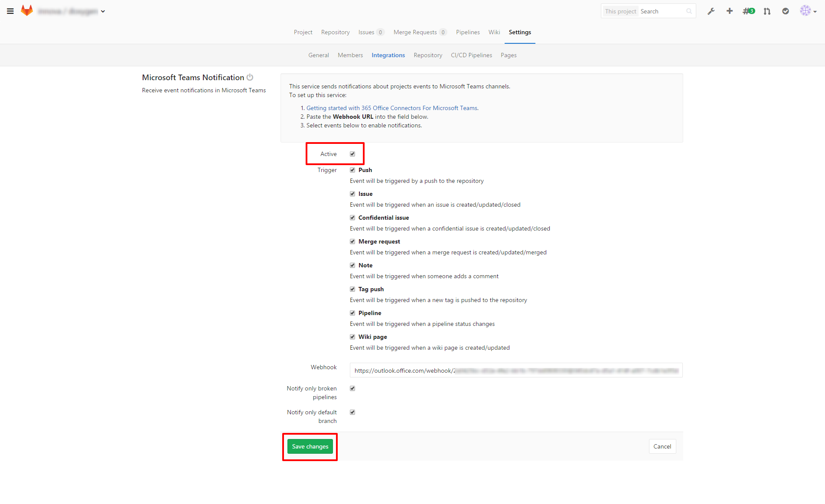Image resolution: width=825 pixels, height=504 pixels.
Task: Toggle the Tag push checkbox
Action: (352, 289)
